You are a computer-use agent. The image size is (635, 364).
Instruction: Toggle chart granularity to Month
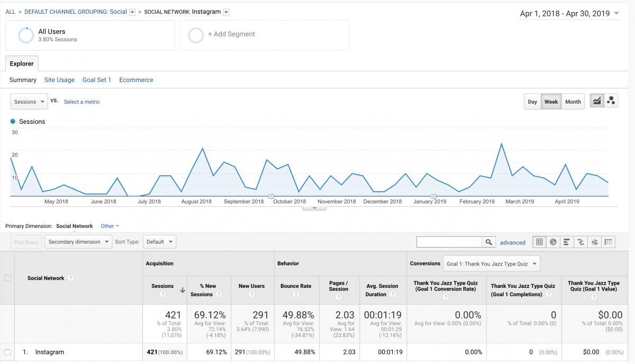click(573, 102)
